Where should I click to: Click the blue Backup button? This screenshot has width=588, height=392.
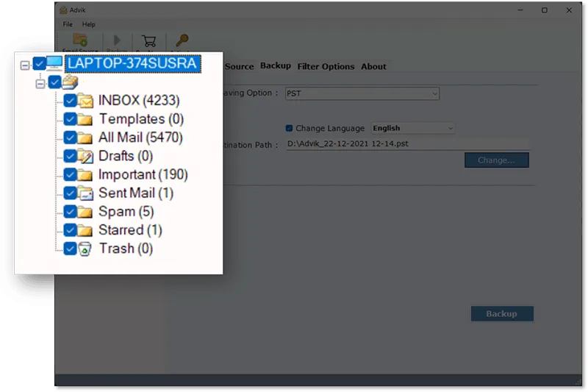502,313
